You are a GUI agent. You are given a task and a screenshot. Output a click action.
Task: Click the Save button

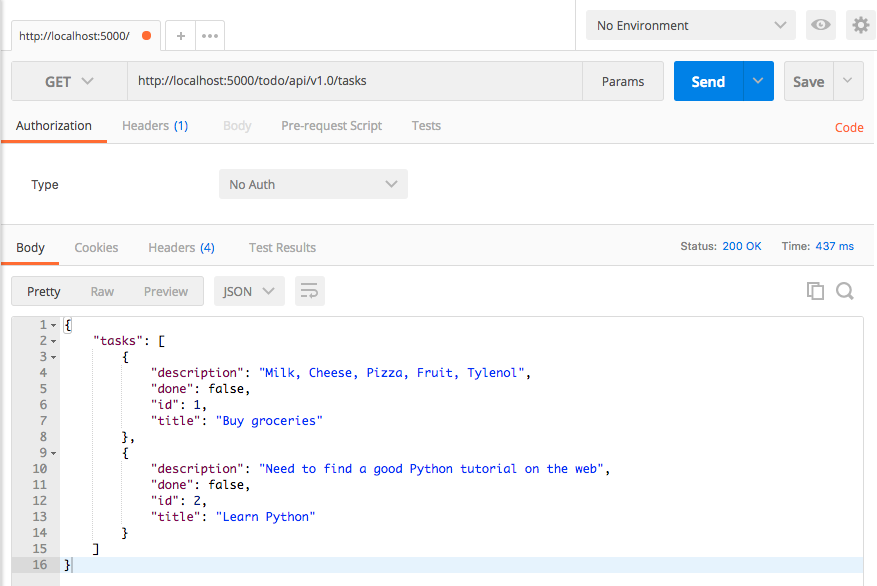pos(809,81)
